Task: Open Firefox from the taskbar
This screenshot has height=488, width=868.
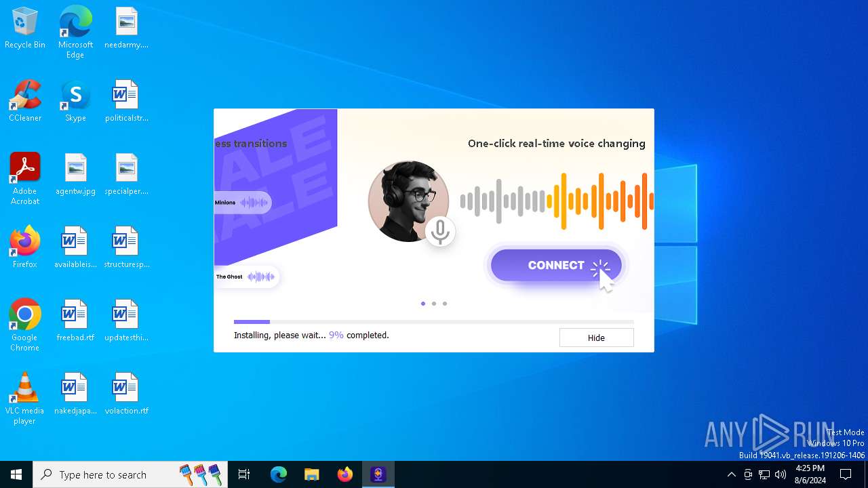Action: tap(345, 474)
